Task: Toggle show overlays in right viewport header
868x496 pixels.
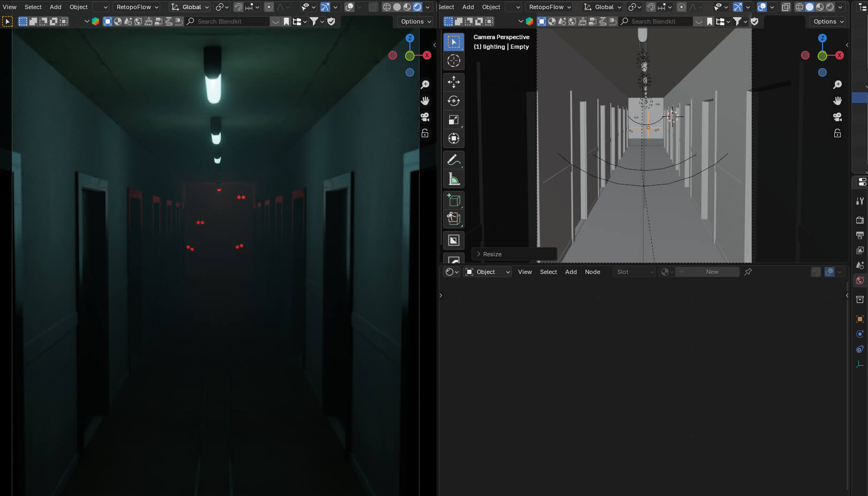Action: coord(761,7)
